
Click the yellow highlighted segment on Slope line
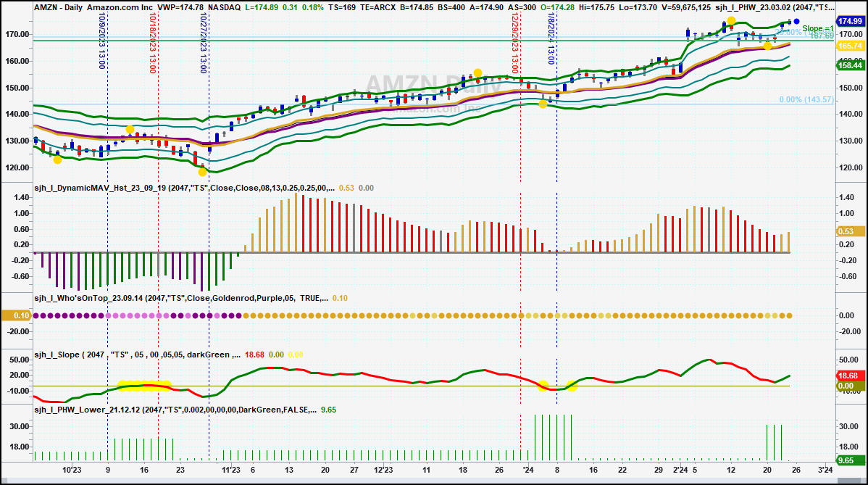click(144, 386)
